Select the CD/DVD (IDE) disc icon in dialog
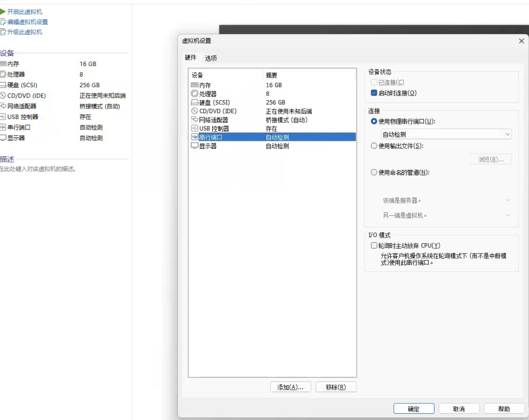The width and height of the screenshot is (529, 420). point(195,111)
